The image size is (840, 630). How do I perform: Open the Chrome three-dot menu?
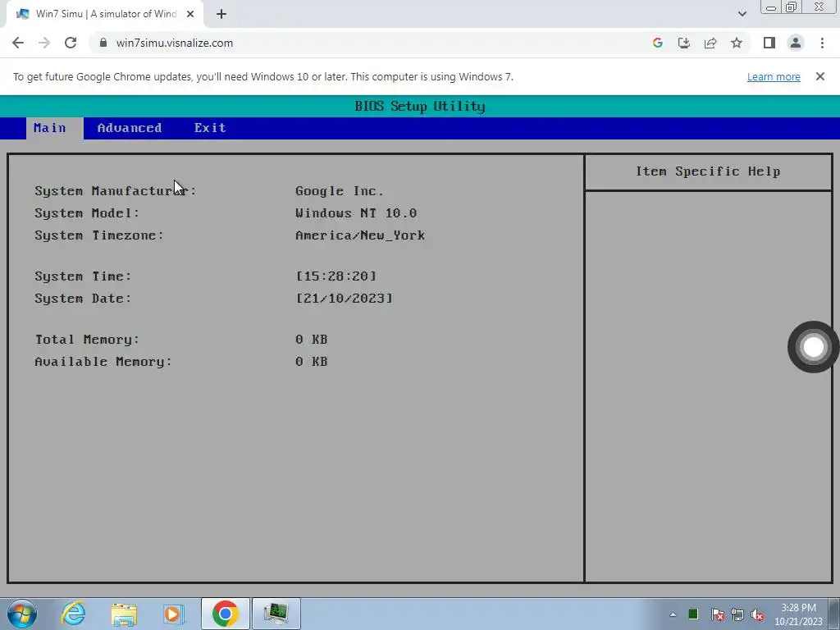point(822,43)
